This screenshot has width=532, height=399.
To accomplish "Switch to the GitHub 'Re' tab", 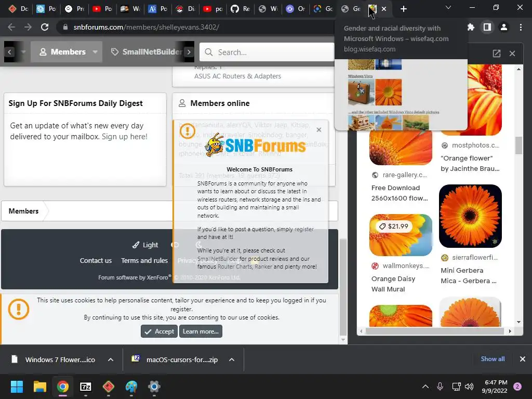I will coord(240,9).
